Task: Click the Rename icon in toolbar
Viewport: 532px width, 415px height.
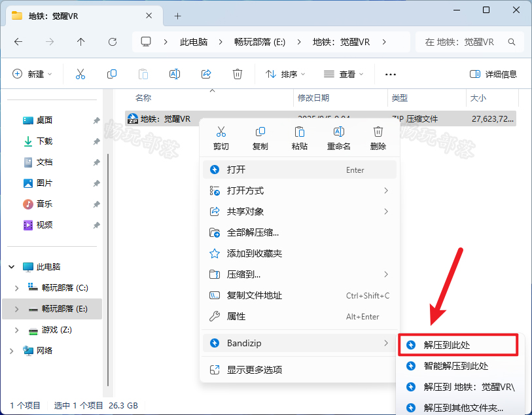Action: 175,74
